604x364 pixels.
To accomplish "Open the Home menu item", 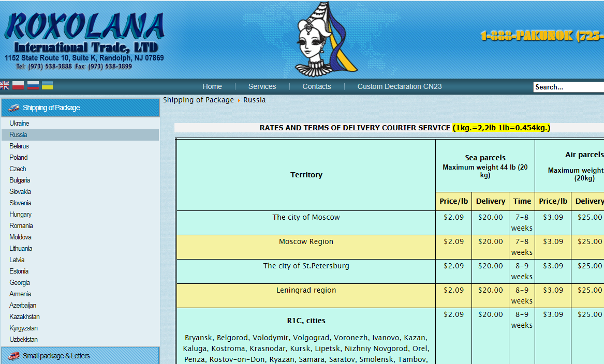I will [212, 86].
